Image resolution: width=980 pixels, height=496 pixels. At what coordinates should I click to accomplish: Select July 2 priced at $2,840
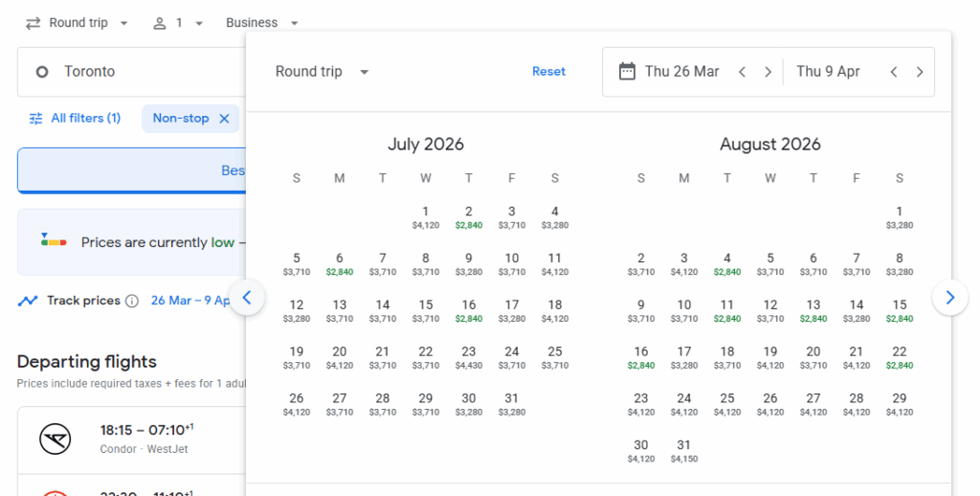point(469,217)
